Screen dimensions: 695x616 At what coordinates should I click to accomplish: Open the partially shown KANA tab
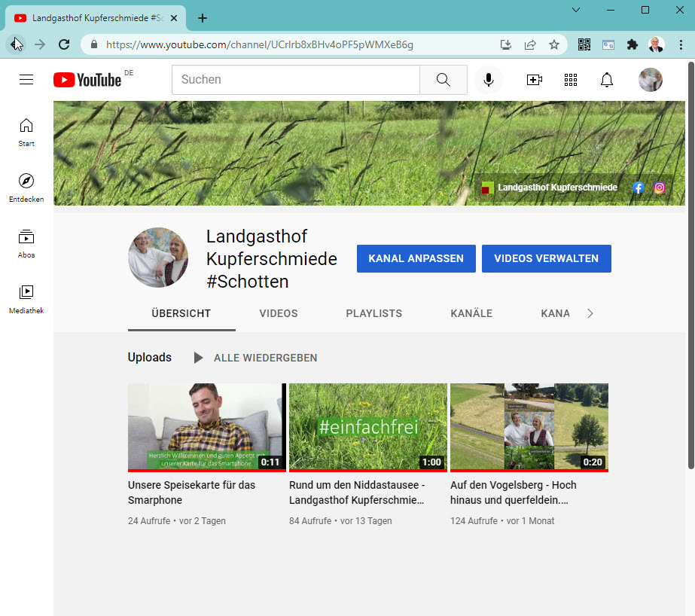pos(555,313)
